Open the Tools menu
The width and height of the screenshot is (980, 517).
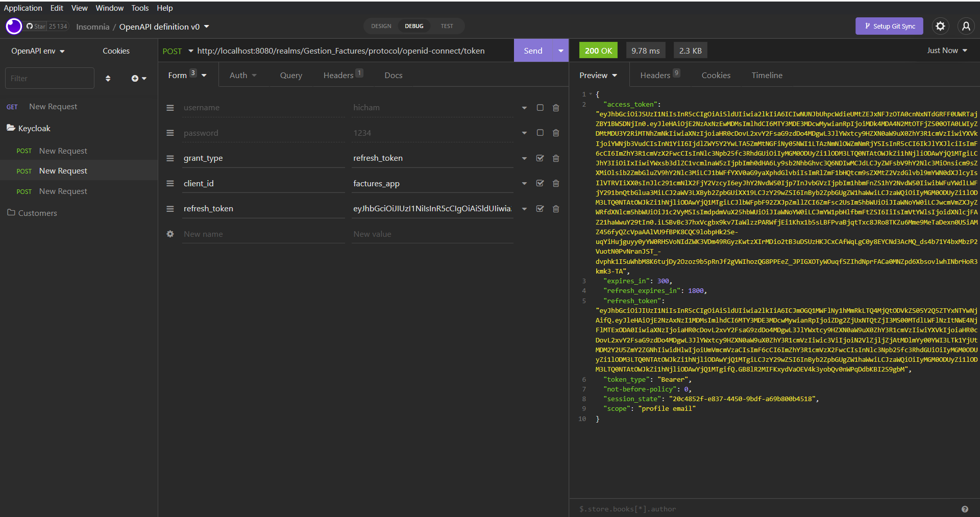pos(139,8)
